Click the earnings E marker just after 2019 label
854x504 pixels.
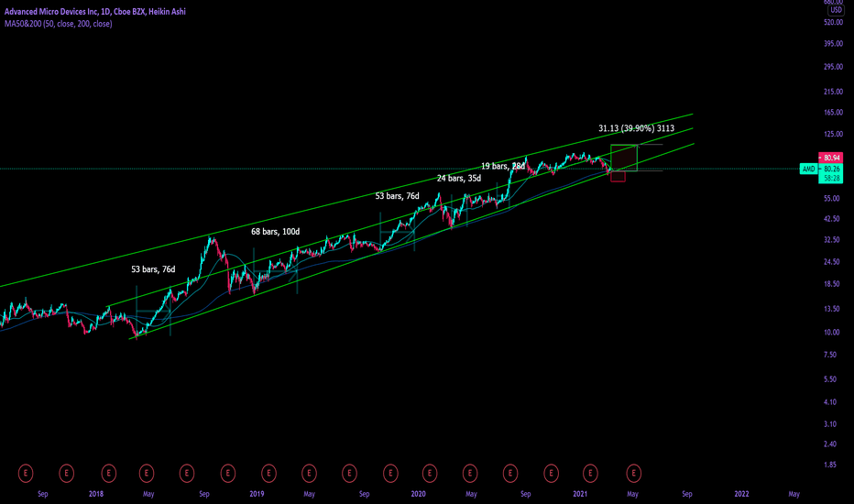268,473
